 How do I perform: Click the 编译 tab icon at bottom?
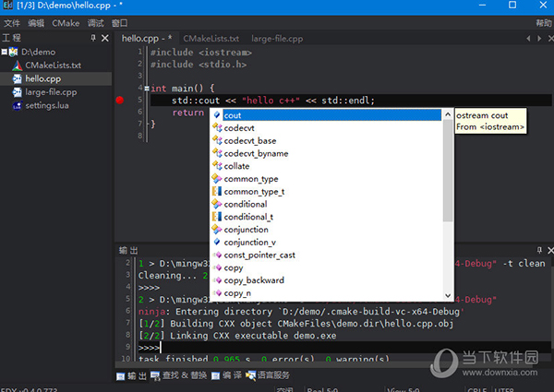click(x=215, y=376)
